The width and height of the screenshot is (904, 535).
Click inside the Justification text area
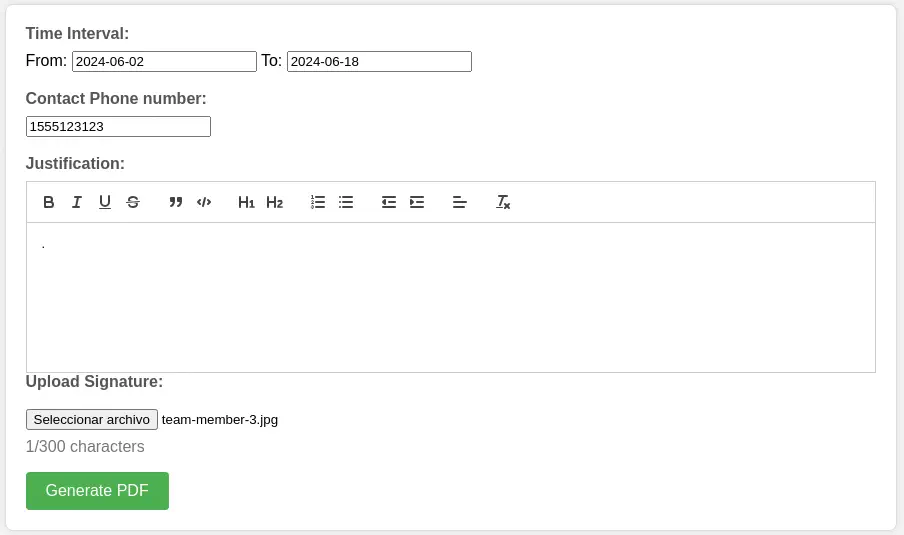[x=450, y=297]
